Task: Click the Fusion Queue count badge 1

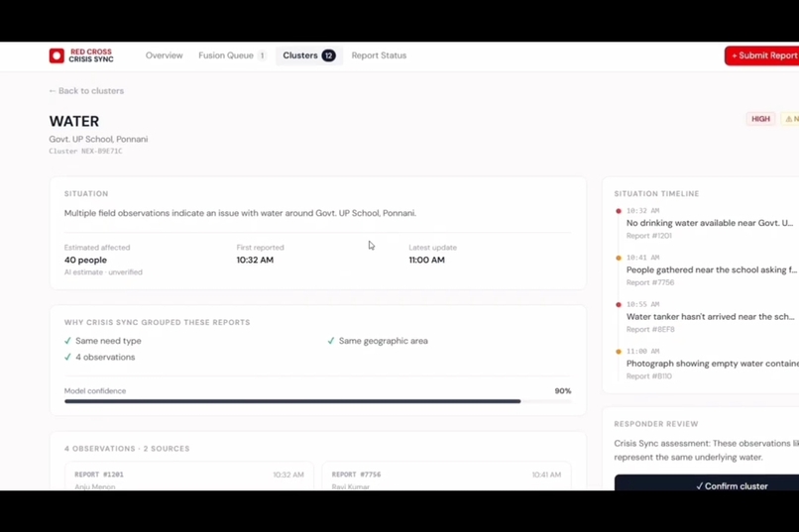Action: point(262,55)
